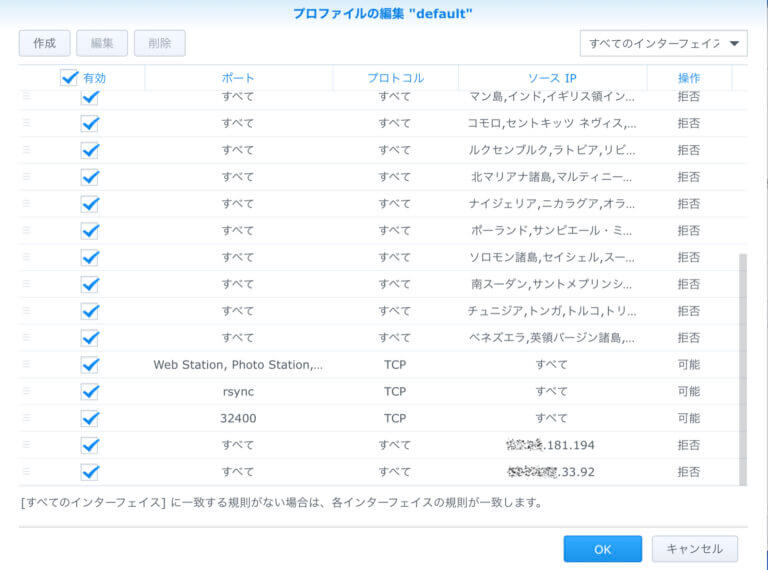Grab the drag handle of 北マリアナ諸島 row
Screen dimensions: 768x570
pos(26,176)
